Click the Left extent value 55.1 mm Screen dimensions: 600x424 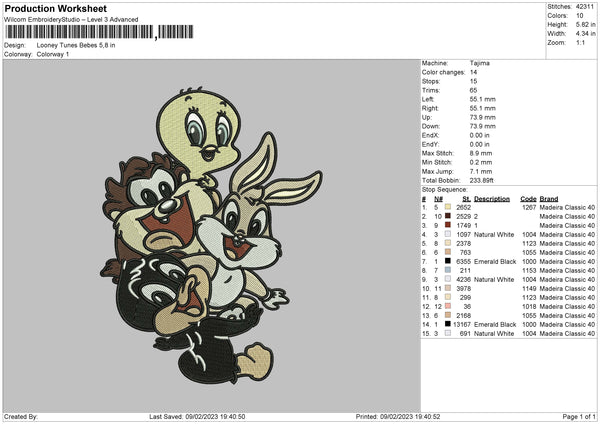[483, 99]
